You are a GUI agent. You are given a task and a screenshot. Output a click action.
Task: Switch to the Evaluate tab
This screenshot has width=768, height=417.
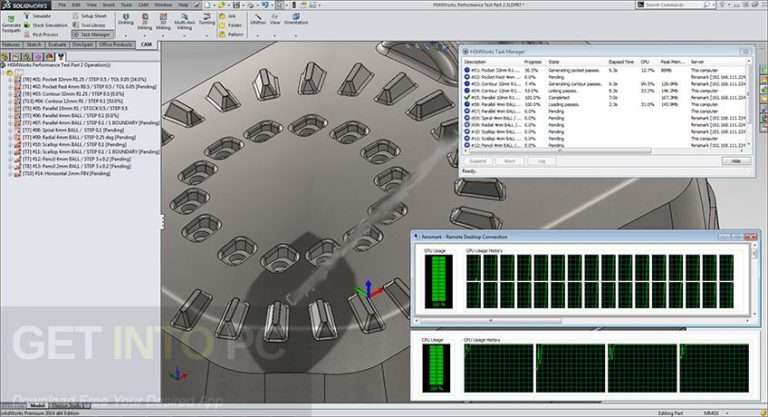point(57,45)
